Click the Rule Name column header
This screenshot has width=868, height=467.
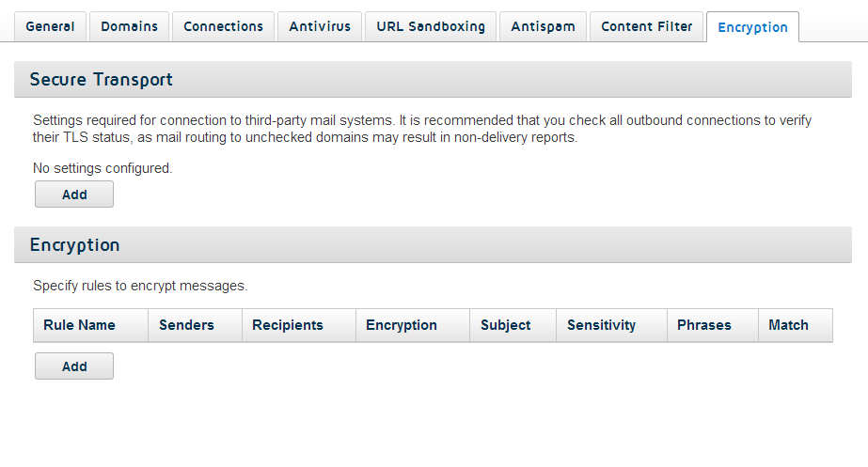pyautogui.click(x=91, y=325)
